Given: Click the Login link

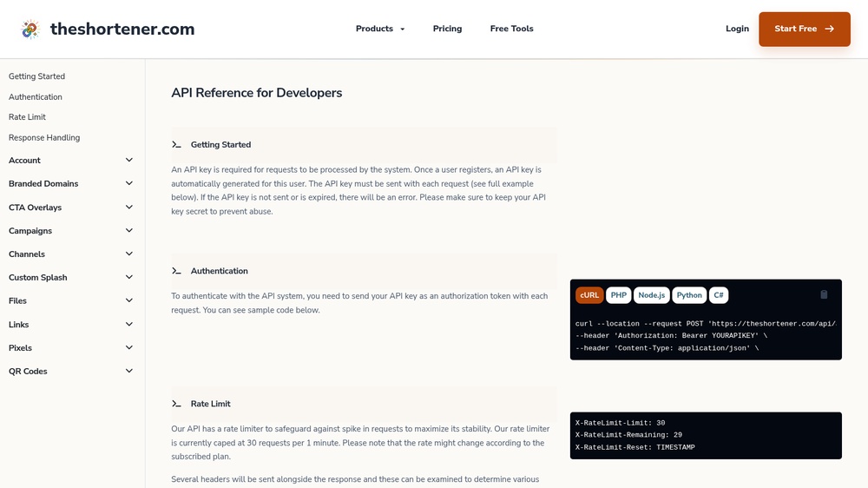Looking at the screenshot, I should click(x=737, y=29).
